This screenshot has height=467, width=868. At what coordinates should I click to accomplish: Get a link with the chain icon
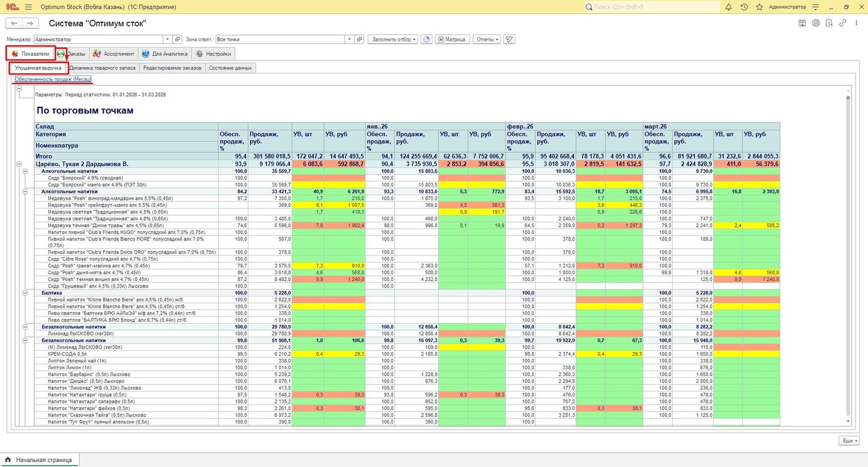point(843,23)
